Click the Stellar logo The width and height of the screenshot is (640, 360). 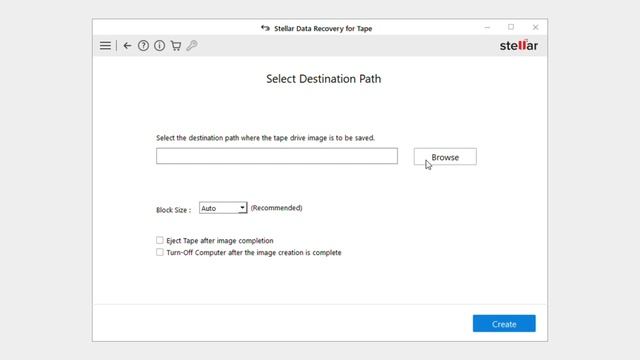click(x=519, y=45)
